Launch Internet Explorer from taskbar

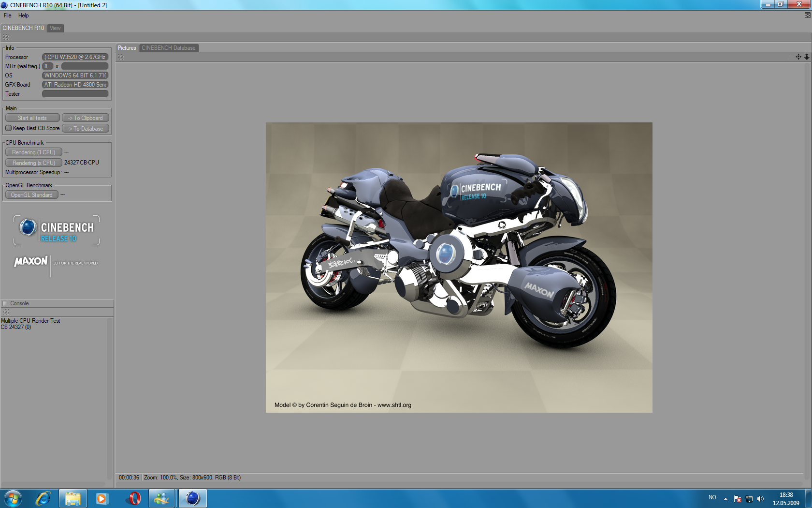tap(43, 498)
